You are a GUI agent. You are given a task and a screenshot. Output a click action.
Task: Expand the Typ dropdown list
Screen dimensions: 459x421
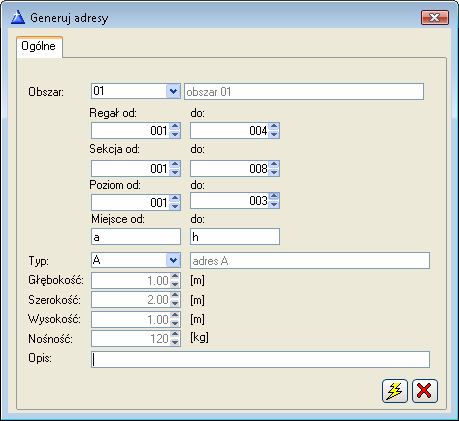pos(173,260)
